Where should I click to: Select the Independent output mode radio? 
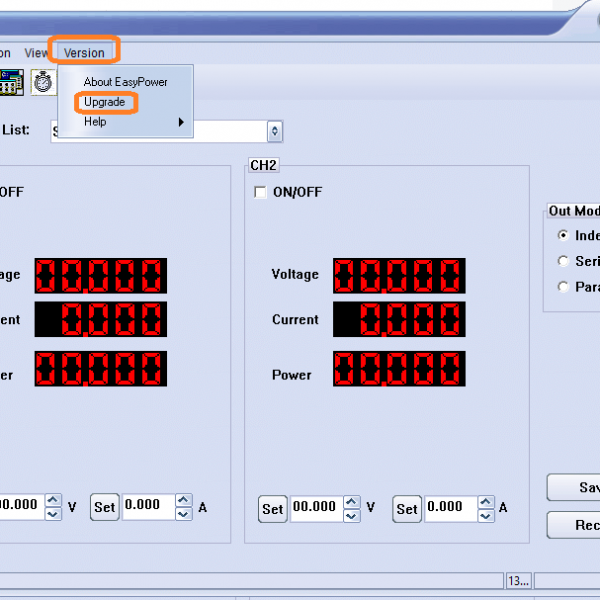click(564, 236)
